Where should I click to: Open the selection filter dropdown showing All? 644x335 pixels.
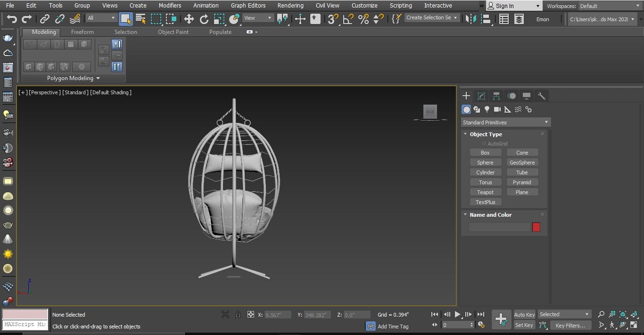point(100,19)
